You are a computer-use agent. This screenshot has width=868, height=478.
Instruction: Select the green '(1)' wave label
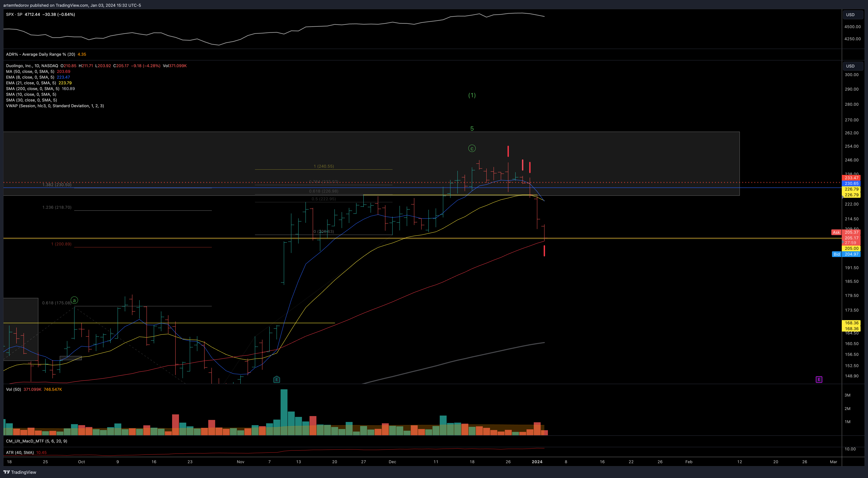tap(472, 95)
